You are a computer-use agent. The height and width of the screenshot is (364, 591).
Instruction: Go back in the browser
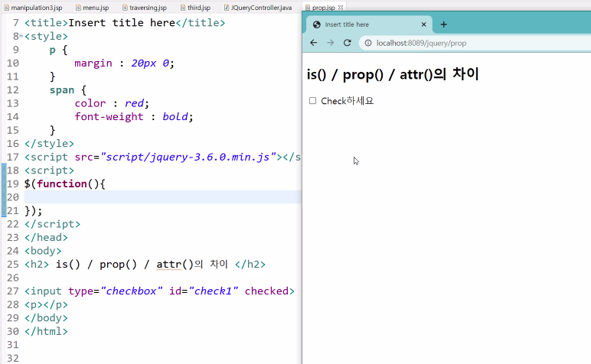click(314, 43)
